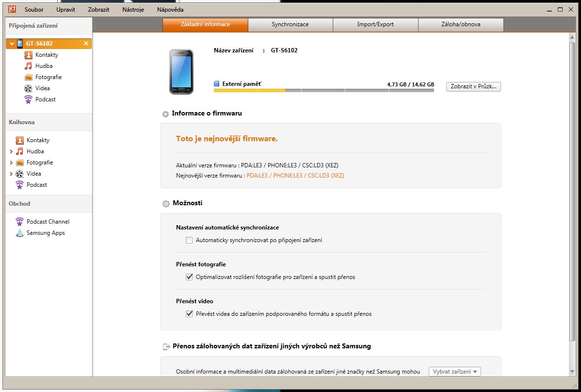Image resolution: width=581 pixels, height=392 pixels.
Task: Click the Nastavení automatické synchronizace heading
Action: coord(227,228)
